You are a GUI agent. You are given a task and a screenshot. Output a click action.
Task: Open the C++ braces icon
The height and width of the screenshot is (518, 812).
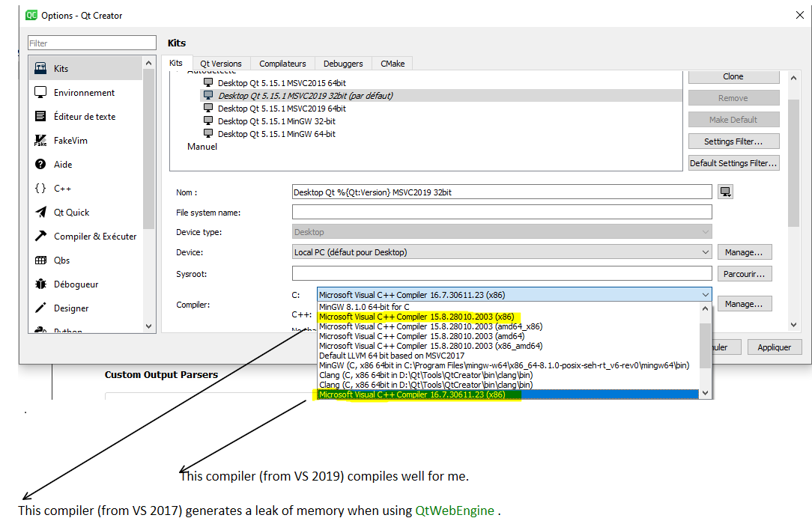click(40, 188)
